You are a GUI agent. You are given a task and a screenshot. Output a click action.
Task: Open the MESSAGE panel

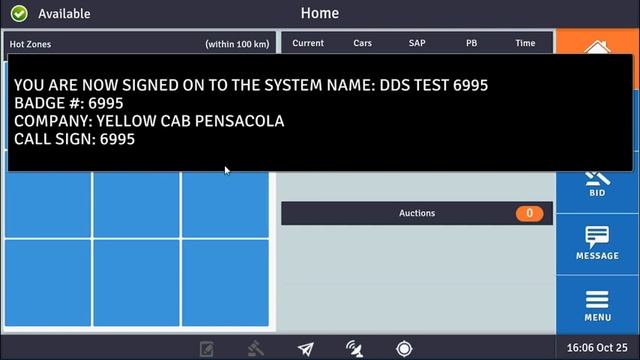[597, 244]
